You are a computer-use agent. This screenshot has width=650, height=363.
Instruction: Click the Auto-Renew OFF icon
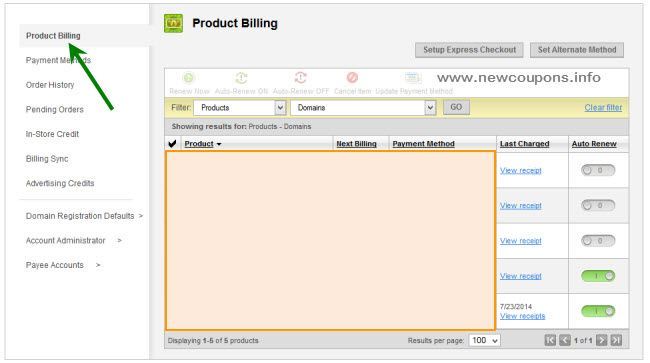click(301, 77)
